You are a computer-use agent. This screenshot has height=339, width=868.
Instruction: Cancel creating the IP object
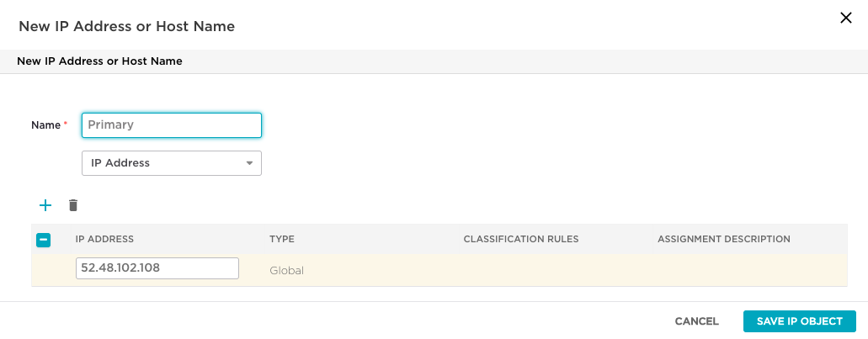[696, 321]
